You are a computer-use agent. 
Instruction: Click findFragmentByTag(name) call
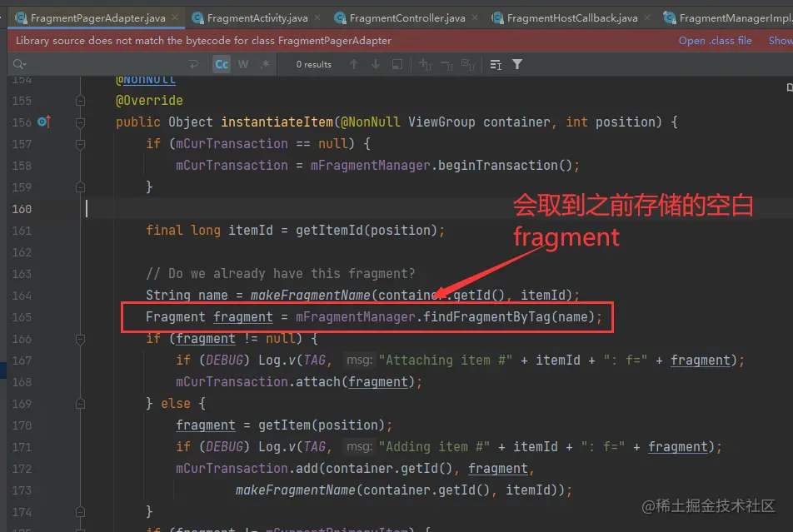pyautogui.click(x=509, y=317)
